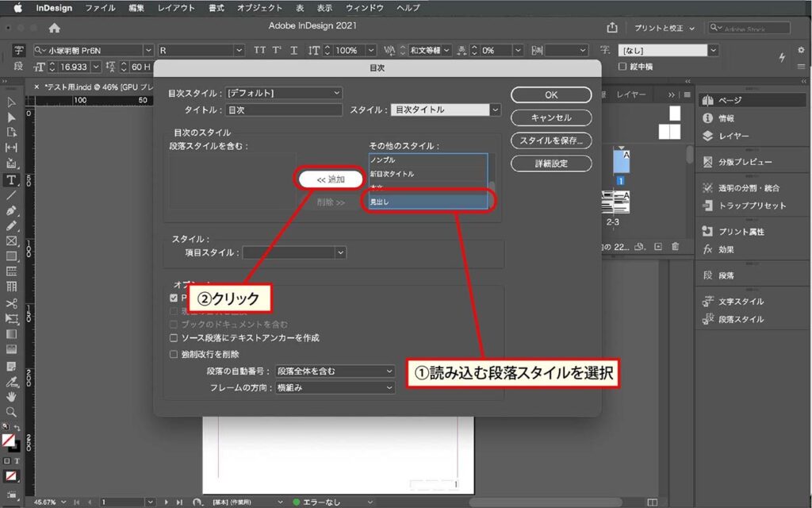
Task: Click the << 追加 button
Action: [x=331, y=179]
